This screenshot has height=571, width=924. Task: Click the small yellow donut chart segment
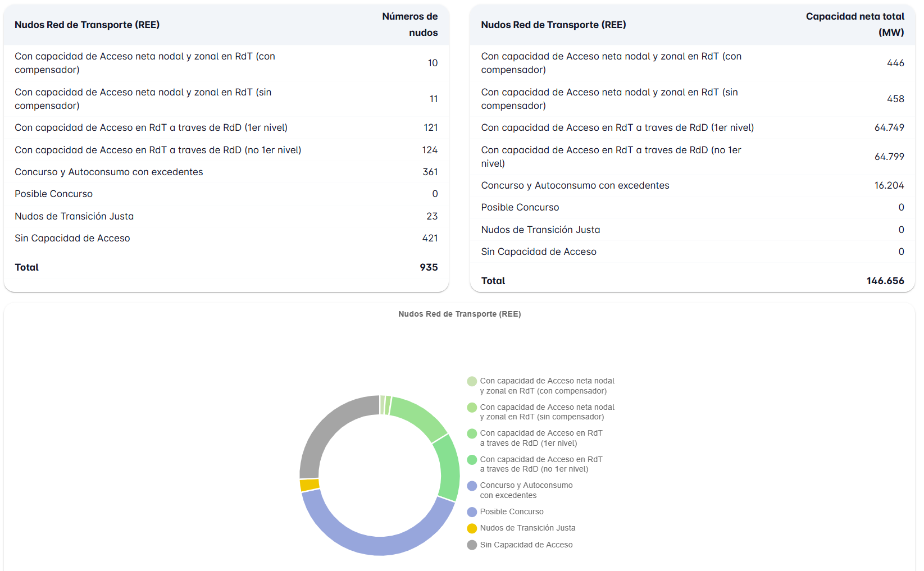coord(309,485)
